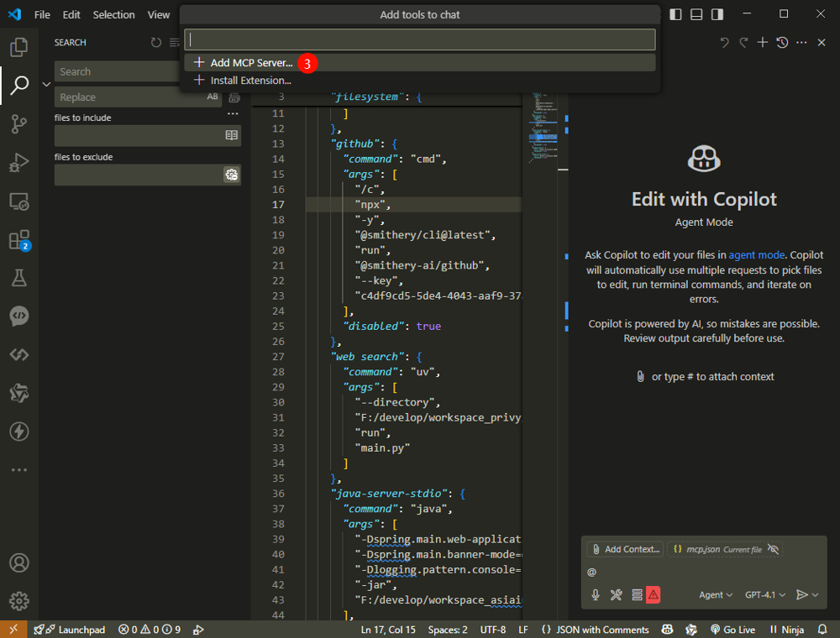
Task: Show Copilot chat history
Action: 782,42
